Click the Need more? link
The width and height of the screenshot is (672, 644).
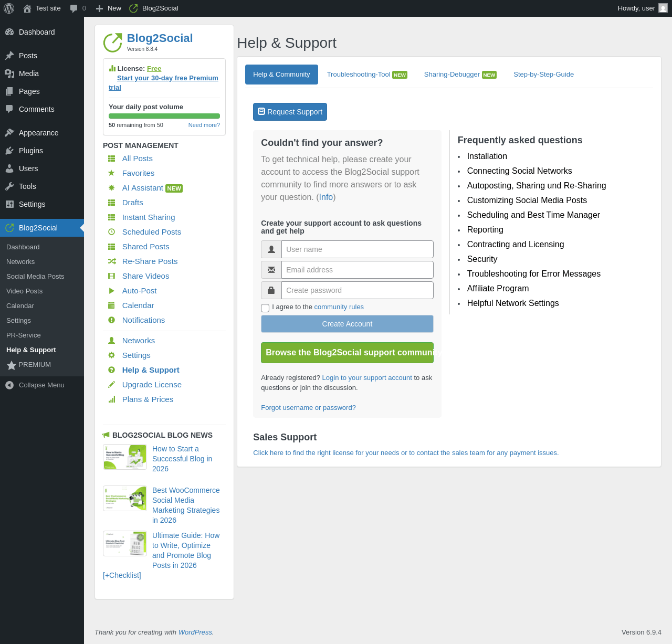pyautogui.click(x=204, y=125)
